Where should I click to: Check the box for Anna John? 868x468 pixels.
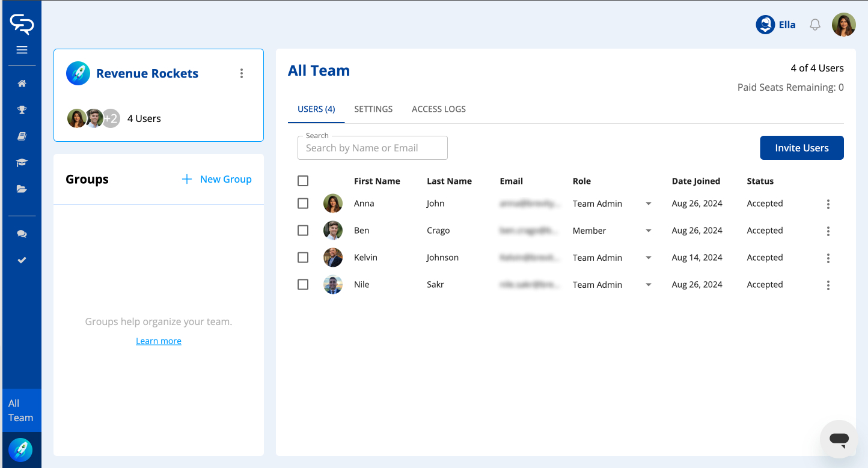303,204
